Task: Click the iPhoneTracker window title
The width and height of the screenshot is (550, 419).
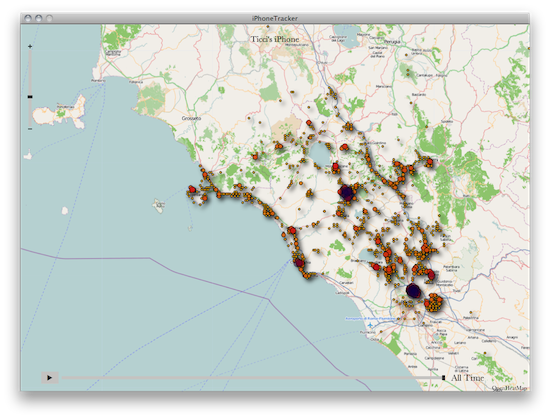Action: coord(275,18)
